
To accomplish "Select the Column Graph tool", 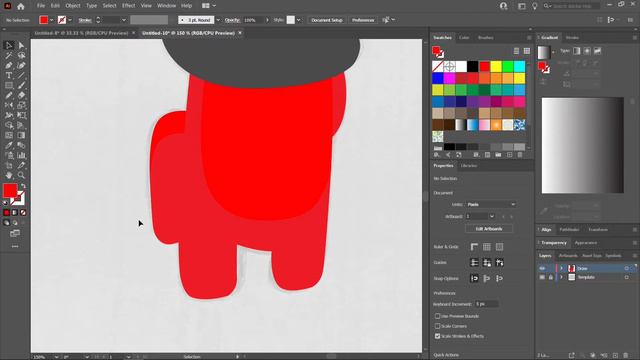I will tap(21, 155).
